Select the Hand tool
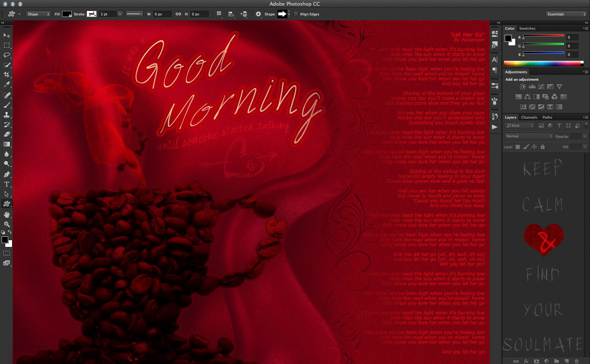 coord(7,215)
